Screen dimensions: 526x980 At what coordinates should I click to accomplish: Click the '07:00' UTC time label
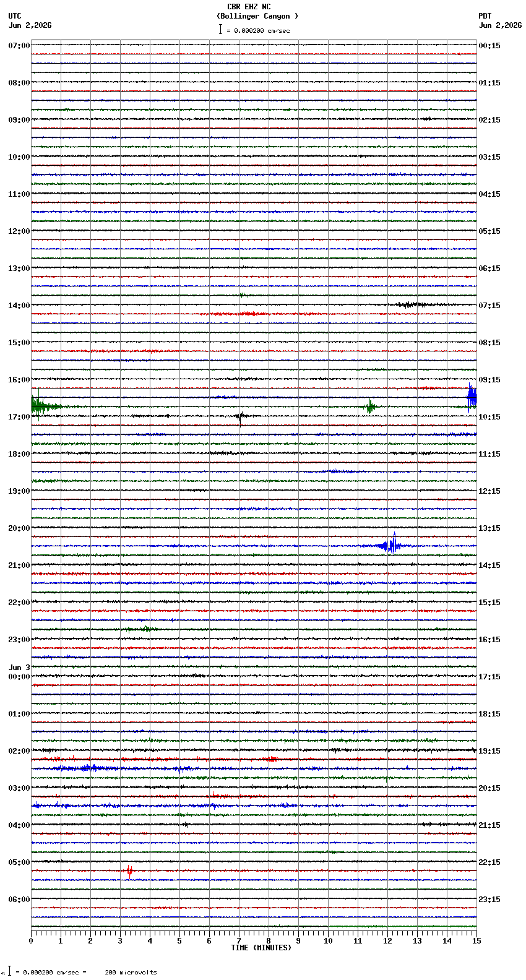(19, 46)
